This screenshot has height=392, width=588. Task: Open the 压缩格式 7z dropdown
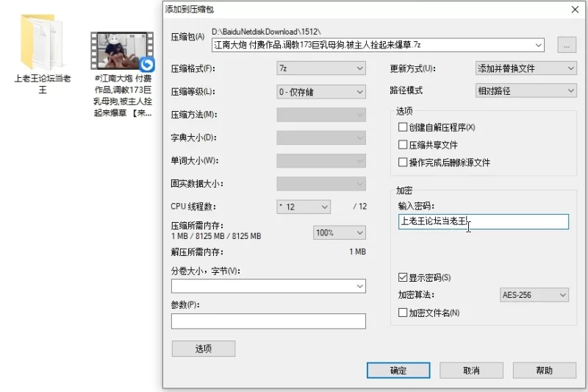(x=321, y=68)
